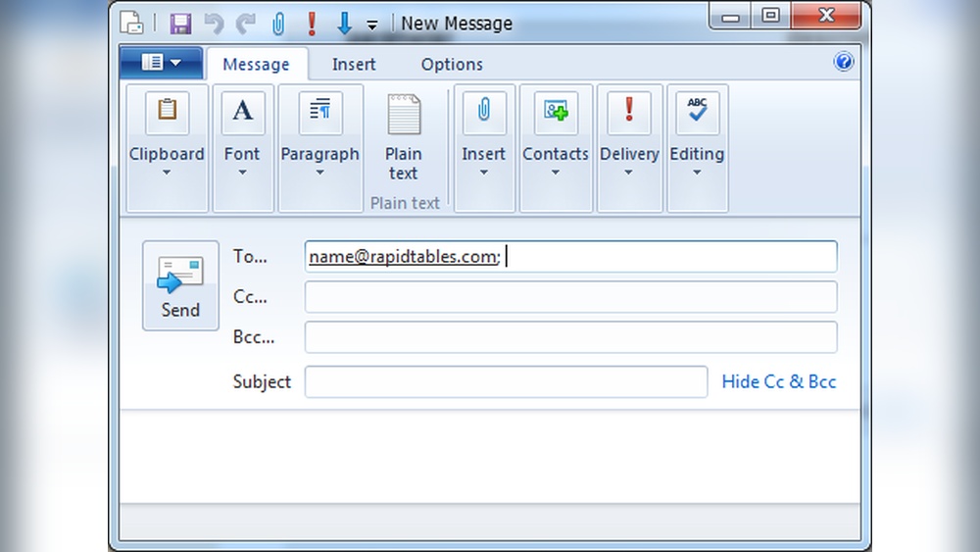Click the Undo arrow in title bar

214,24
